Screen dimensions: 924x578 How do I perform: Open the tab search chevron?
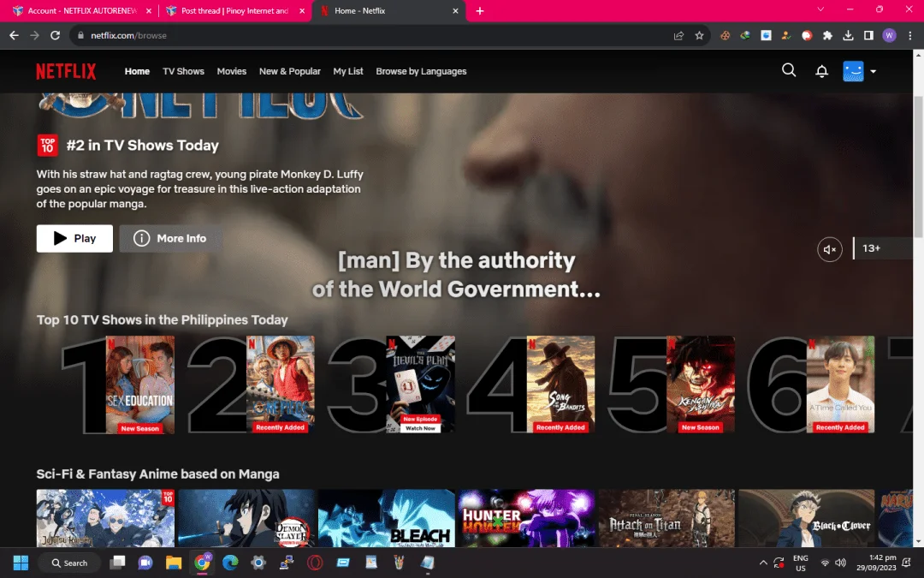click(x=820, y=9)
